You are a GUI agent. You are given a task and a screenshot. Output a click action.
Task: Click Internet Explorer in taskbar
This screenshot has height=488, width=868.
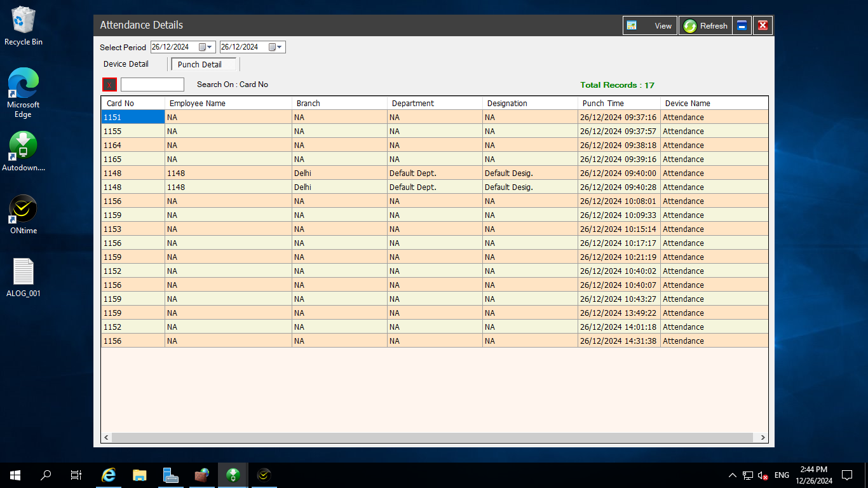pos(109,475)
